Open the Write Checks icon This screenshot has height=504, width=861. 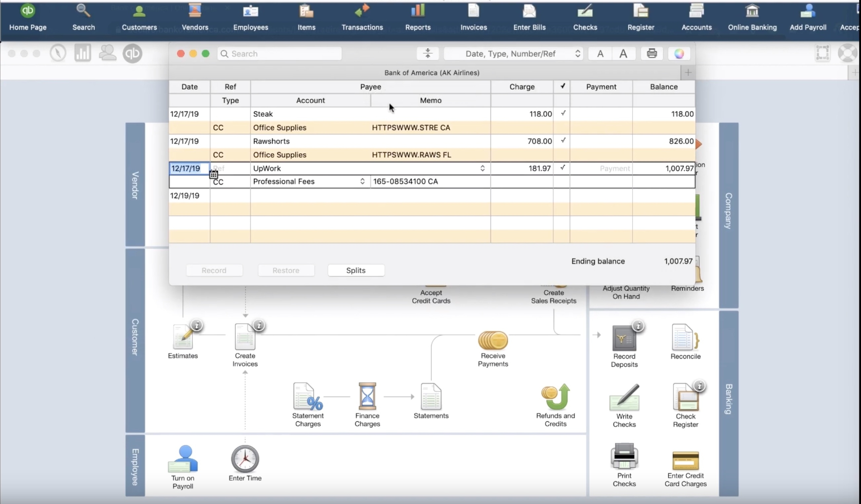tap(624, 397)
